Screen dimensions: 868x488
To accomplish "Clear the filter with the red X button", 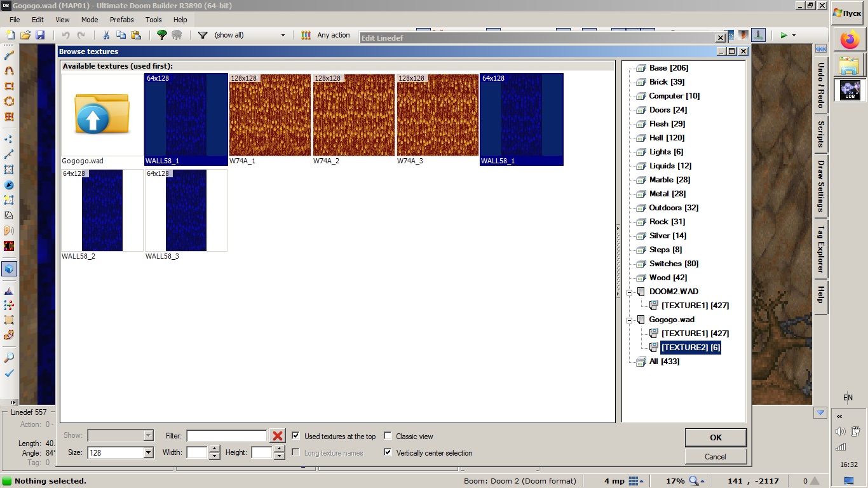I will pyautogui.click(x=278, y=436).
